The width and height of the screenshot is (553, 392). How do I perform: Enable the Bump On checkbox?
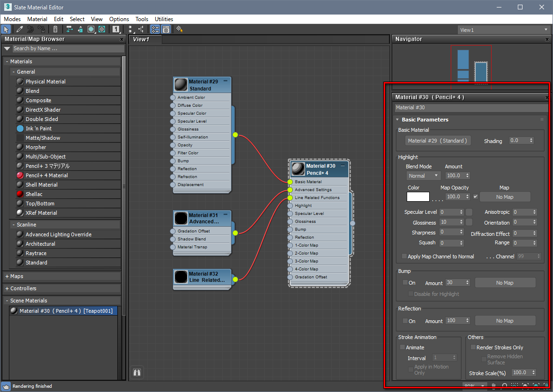pyautogui.click(x=405, y=283)
